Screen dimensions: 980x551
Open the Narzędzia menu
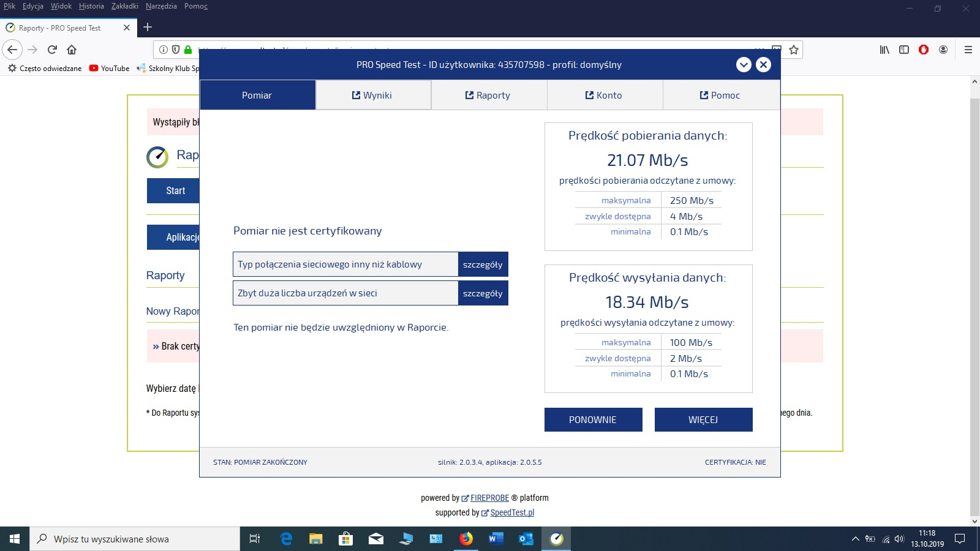pos(161,6)
